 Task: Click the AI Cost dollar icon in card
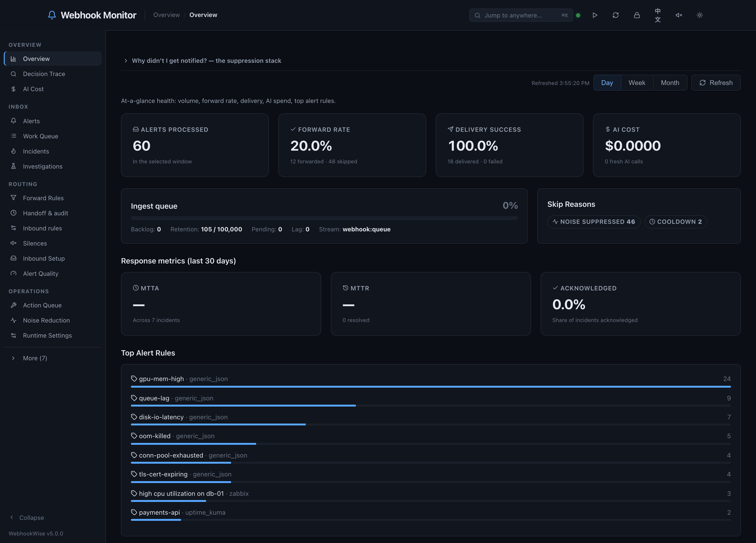(608, 129)
